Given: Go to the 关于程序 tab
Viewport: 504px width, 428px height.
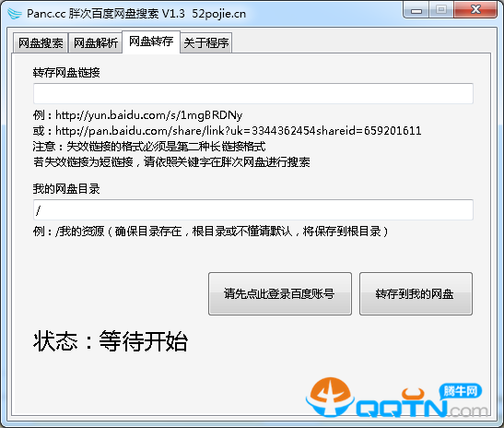Looking at the screenshot, I should (206, 42).
